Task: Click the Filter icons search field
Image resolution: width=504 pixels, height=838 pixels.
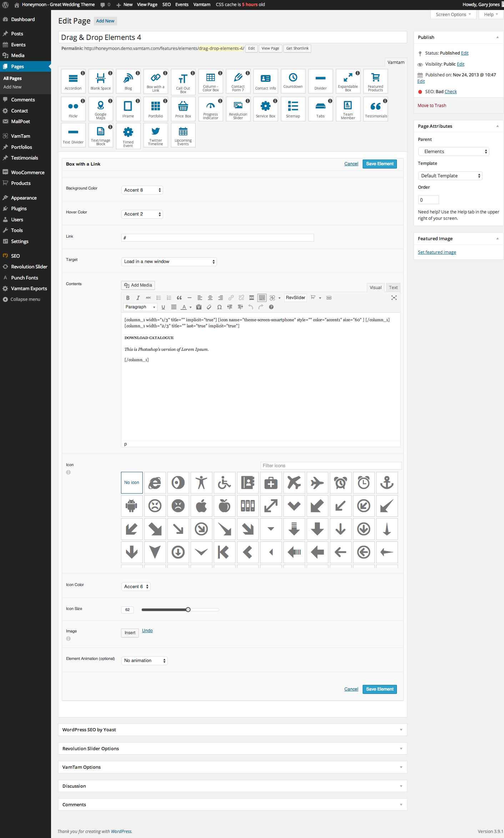Action: point(331,465)
